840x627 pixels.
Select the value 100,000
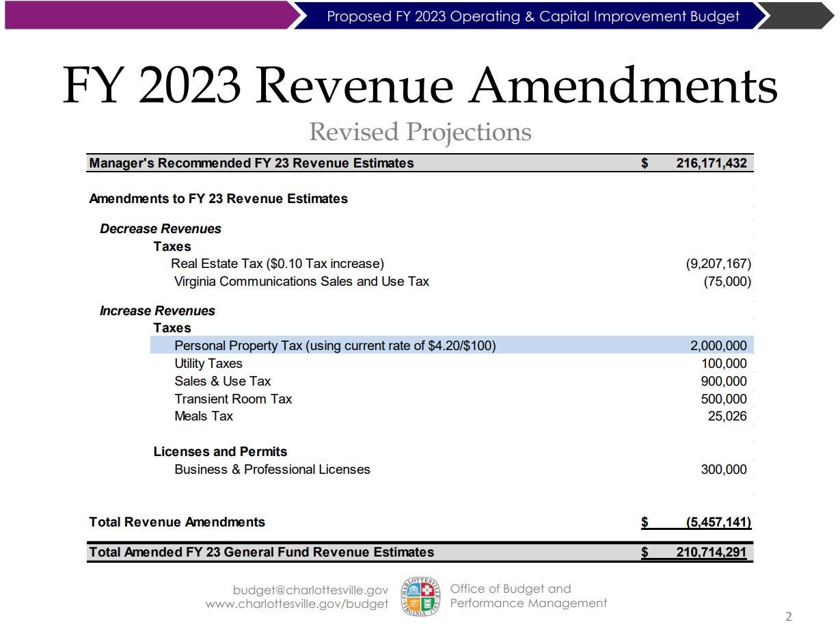[724, 364]
